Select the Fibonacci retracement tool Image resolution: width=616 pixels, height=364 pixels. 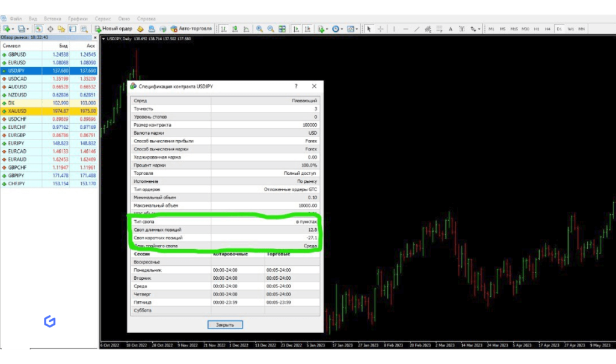tap(440, 29)
